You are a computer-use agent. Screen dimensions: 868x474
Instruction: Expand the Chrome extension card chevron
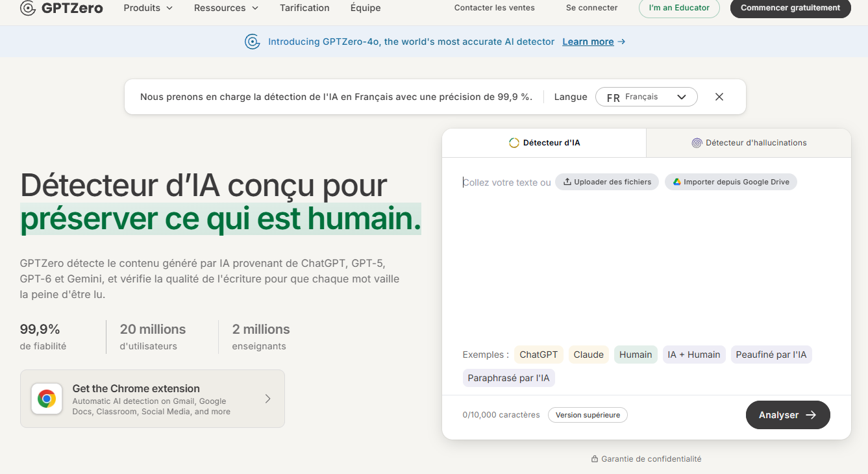point(267,399)
